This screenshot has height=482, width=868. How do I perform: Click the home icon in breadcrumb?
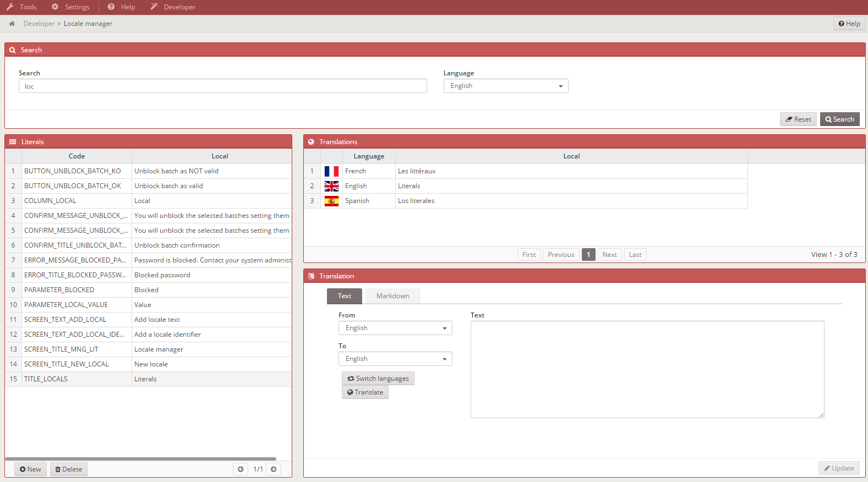click(12, 24)
